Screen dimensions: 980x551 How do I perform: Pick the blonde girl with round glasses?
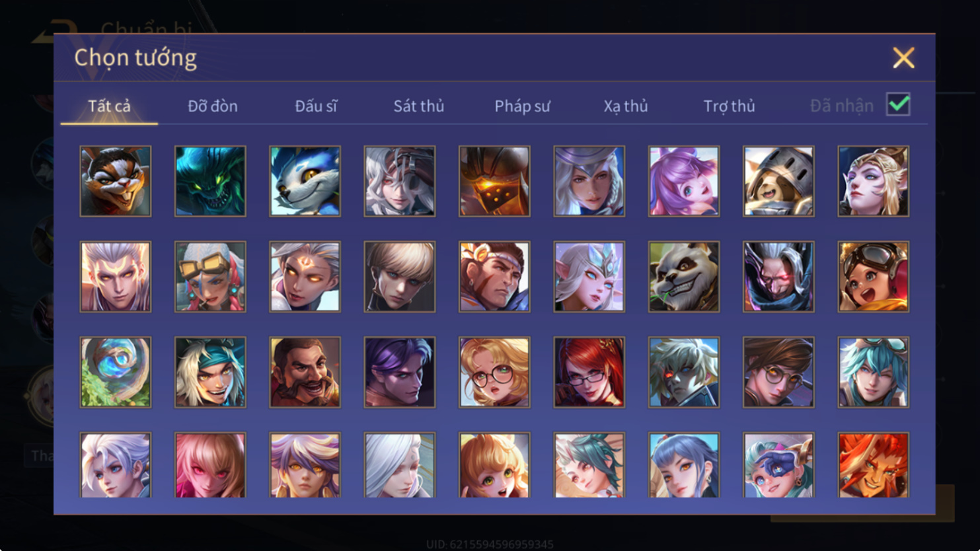(x=494, y=372)
